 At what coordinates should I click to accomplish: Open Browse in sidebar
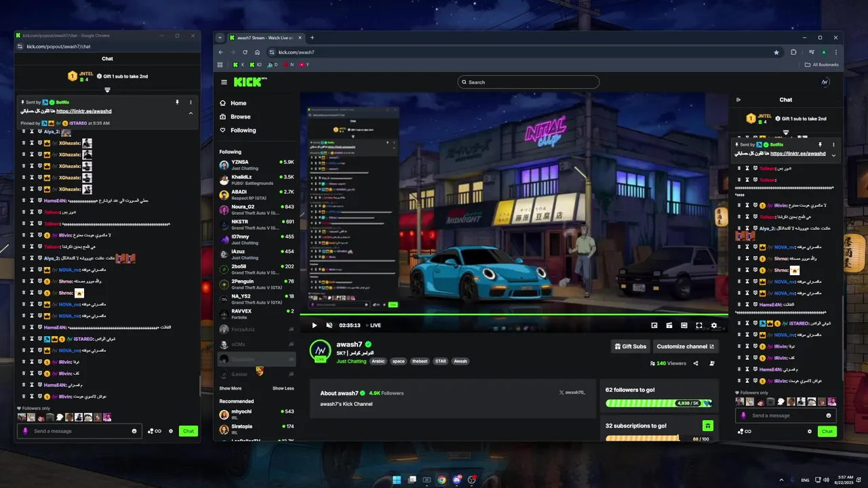235,117
